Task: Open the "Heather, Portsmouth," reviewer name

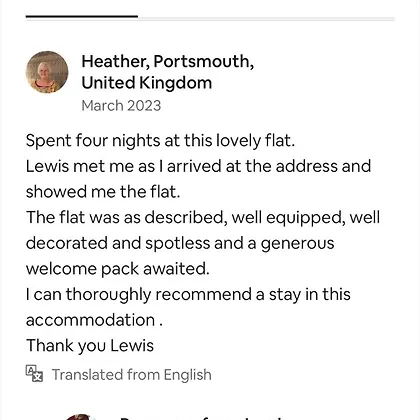Action: (168, 61)
